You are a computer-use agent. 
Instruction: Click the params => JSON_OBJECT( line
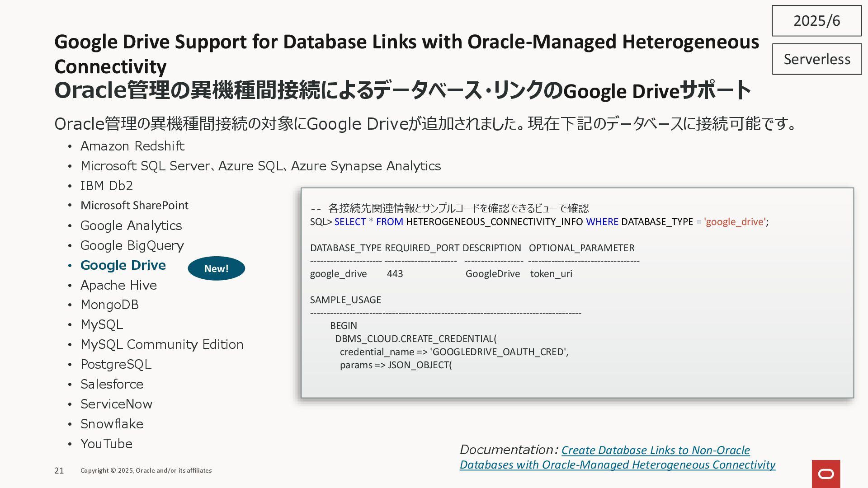396,365
